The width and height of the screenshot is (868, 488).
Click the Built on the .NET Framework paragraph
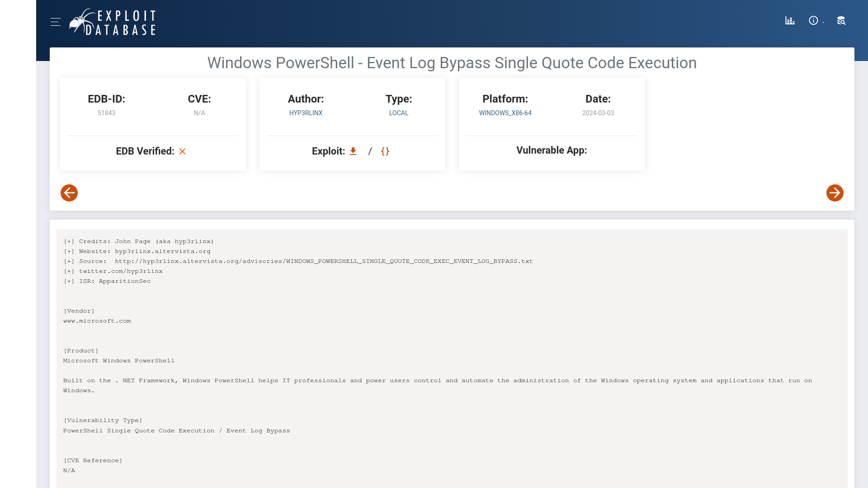click(438, 385)
